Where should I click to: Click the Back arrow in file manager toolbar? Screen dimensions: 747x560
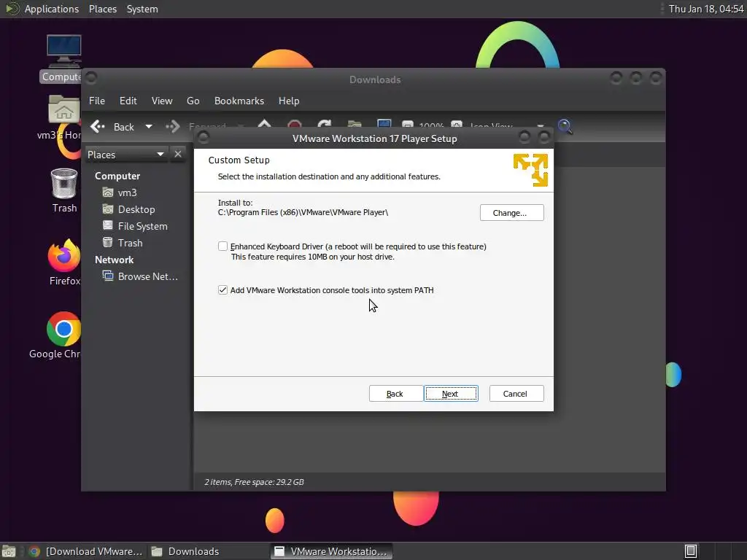[x=98, y=127]
